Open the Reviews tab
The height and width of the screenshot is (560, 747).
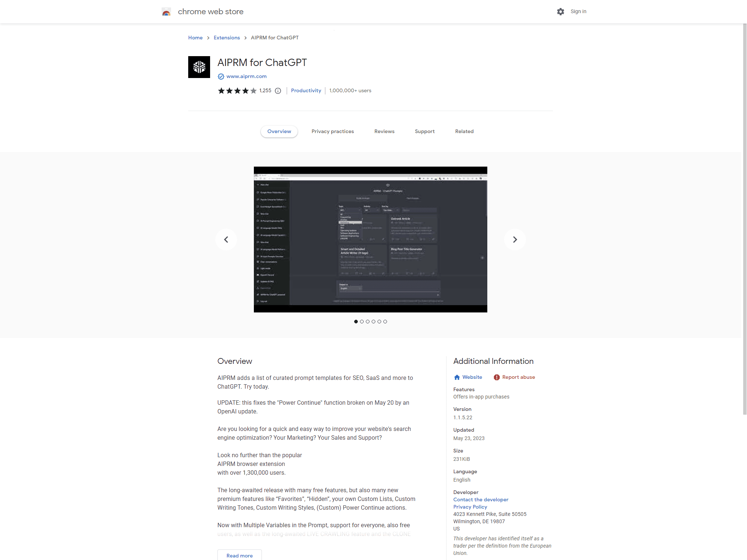click(384, 132)
